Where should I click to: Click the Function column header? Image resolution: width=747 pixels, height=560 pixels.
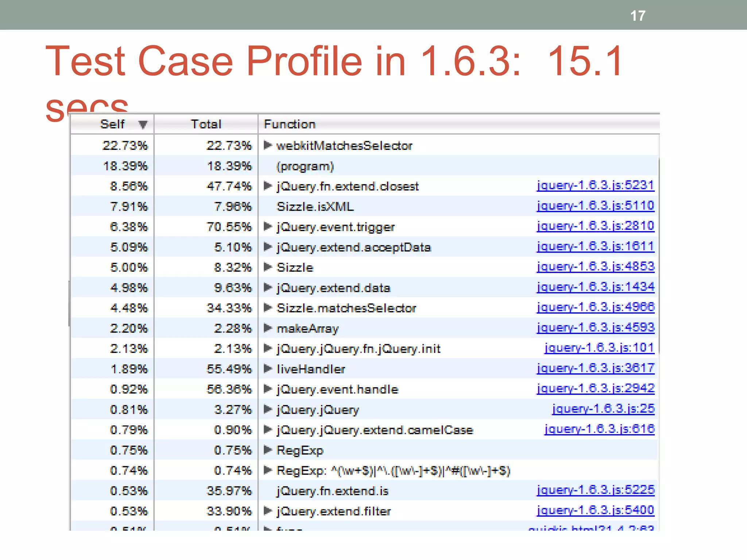pos(290,124)
